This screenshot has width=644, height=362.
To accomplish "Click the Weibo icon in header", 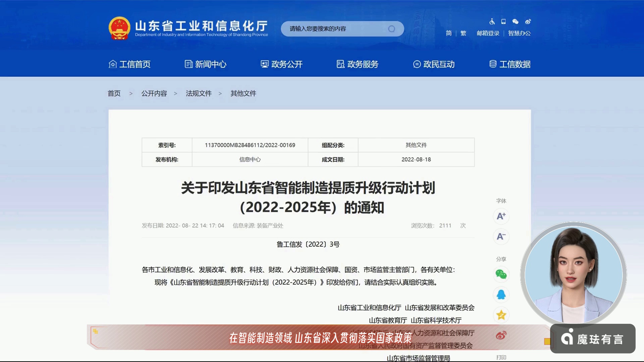I will tap(528, 21).
